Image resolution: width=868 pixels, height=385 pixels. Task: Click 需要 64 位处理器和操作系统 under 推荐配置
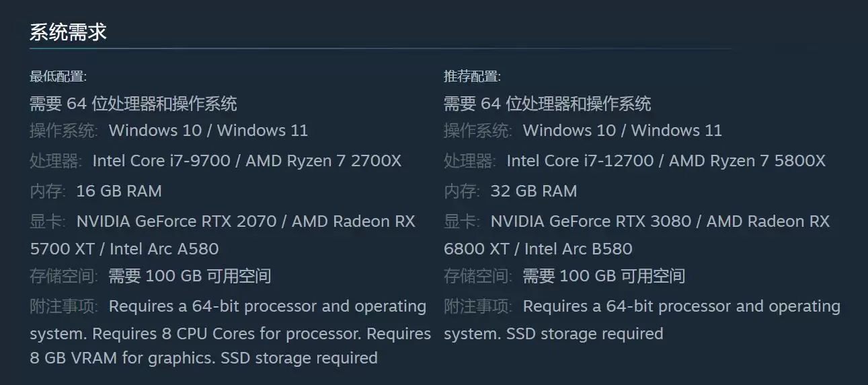coord(547,104)
